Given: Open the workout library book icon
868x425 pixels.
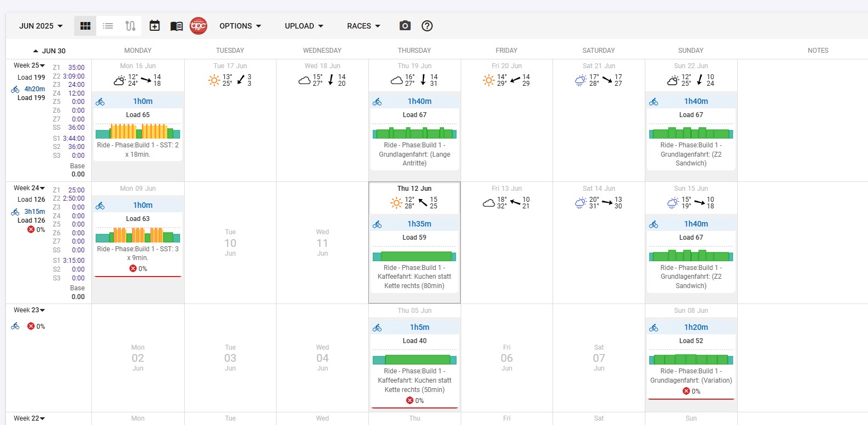Looking at the screenshot, I should pos(176,26).
